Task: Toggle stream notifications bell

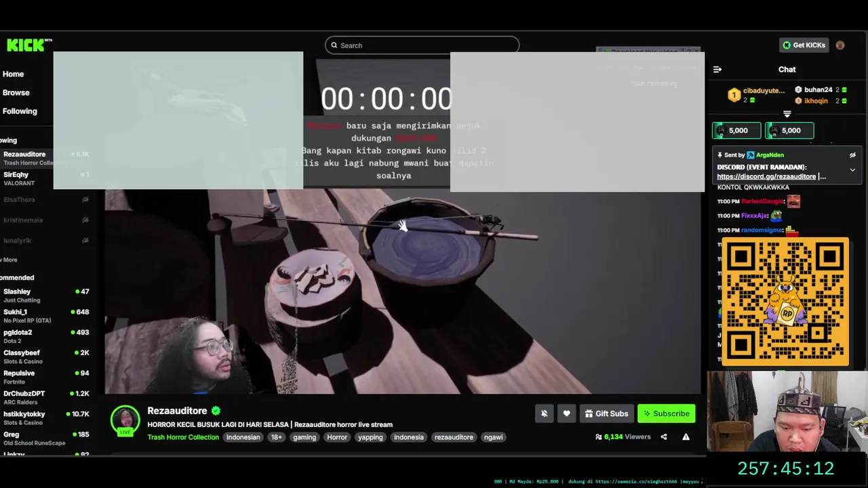Action: click(544, 413)
